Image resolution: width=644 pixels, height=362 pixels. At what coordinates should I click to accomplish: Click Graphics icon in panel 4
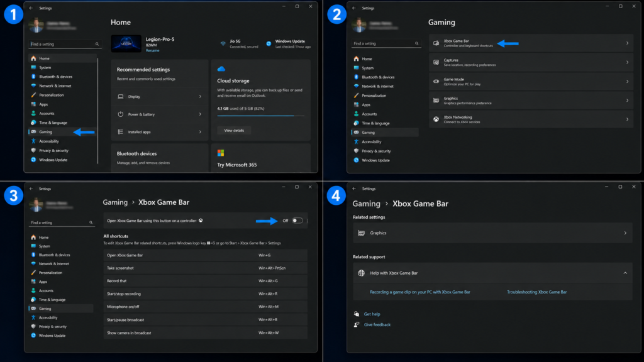(362, 233)
